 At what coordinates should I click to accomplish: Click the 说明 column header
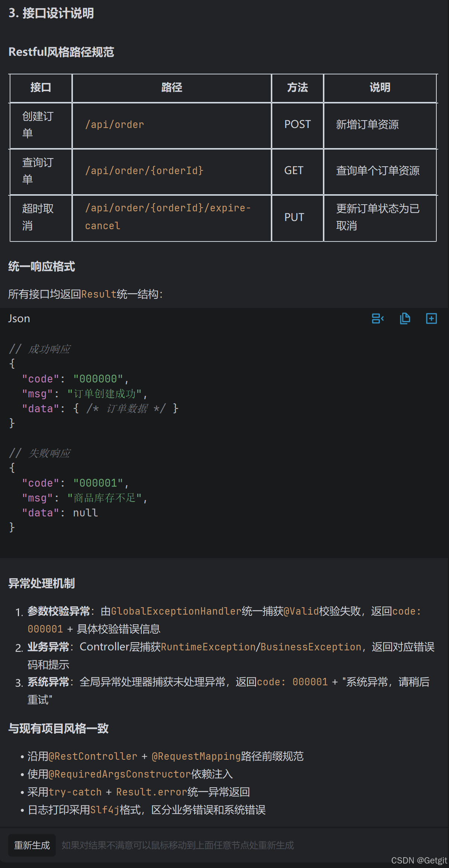[380, 88]
